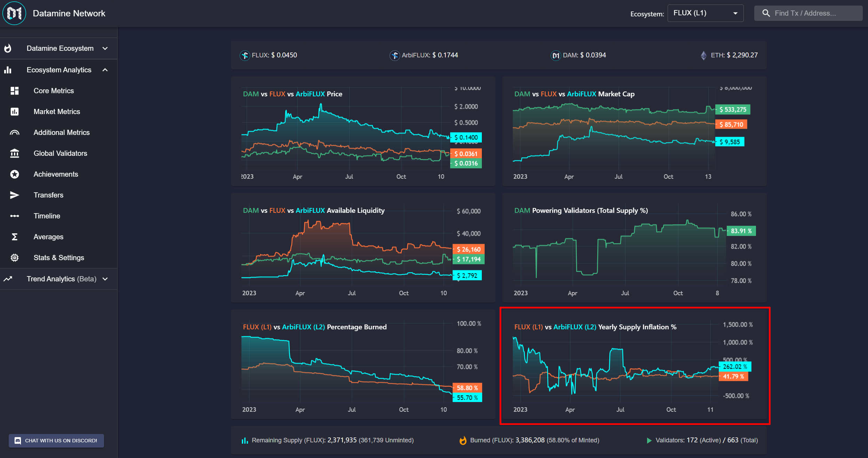
Task: Click the Validators 172 (Active) text
Action: point(703,440)
